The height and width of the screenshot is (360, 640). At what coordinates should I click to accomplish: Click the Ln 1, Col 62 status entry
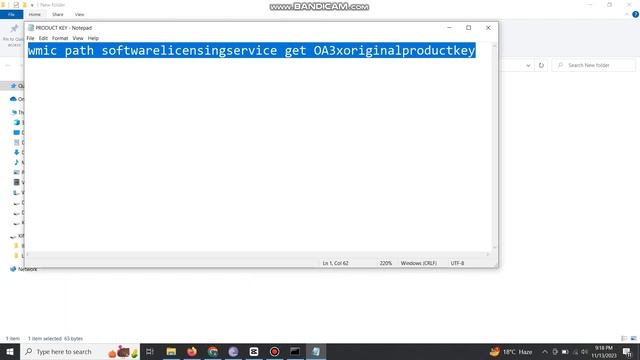pyautogui.click(x=336, y=263)
